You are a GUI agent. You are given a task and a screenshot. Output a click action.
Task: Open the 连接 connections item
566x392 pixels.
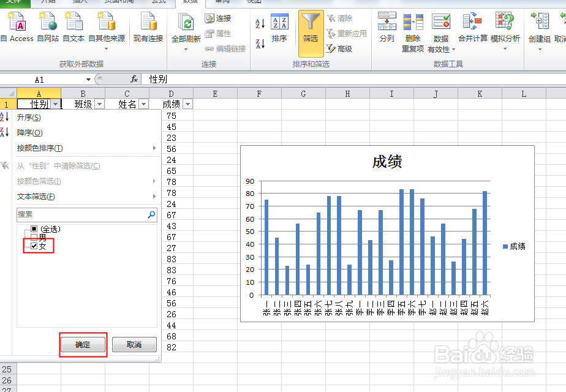pyautogui.click(x=217, y=18)
